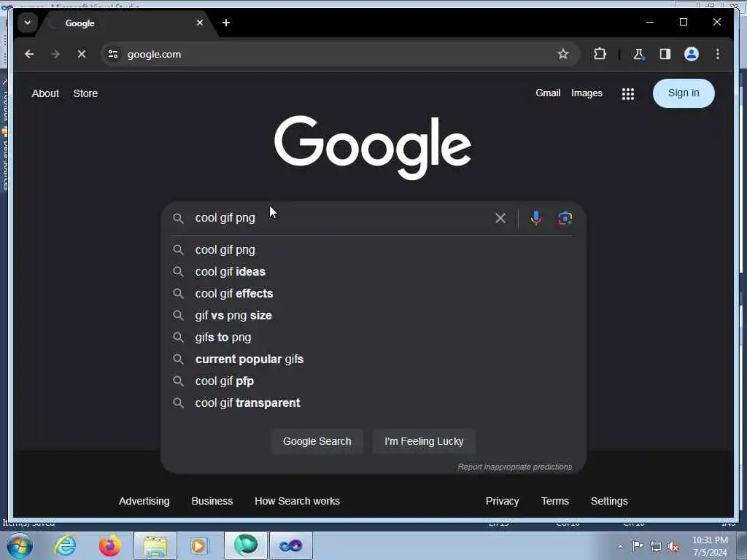Open Chrome Labs flask icon
Image resolution: width=747 pixels, height=560 pixels.
tap(638, 54)
